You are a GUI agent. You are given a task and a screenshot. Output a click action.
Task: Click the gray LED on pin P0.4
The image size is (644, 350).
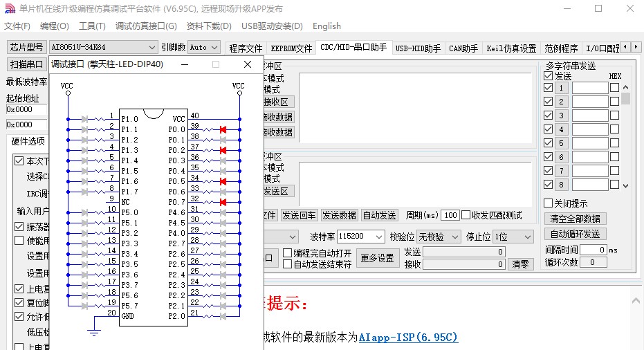[223, 171]
